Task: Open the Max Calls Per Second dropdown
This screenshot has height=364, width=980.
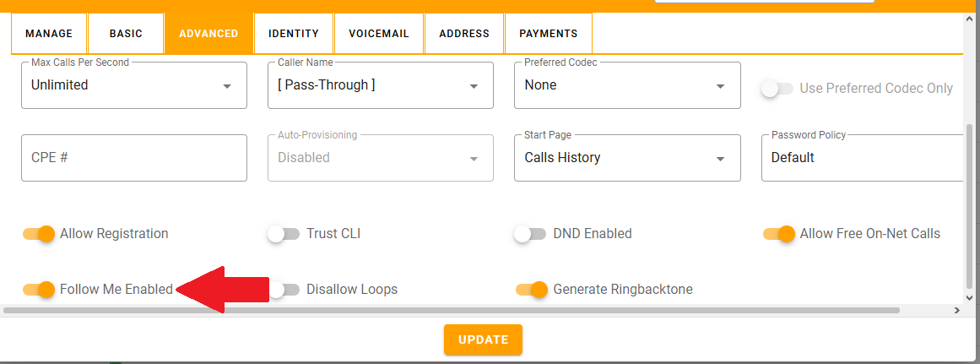Action: click(x=133, y=85)
